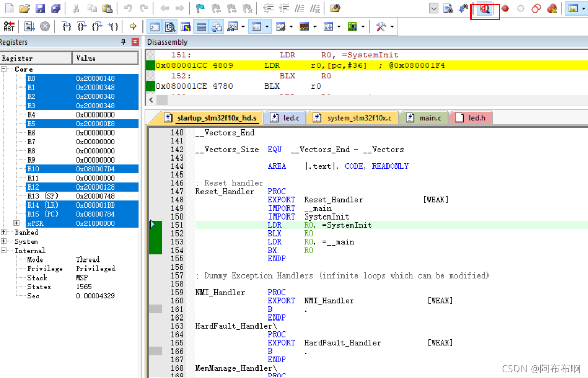588x378 pixels.
Task: Open Trace windows dropdown arrow
Action: pyautogui.click(x=339, y=26)
